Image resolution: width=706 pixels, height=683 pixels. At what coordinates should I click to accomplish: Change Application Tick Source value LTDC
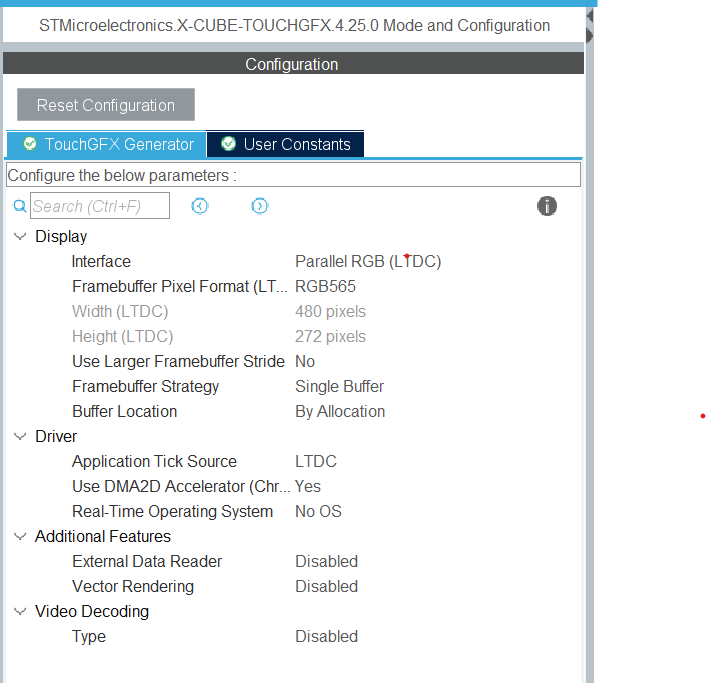(316, 461)
